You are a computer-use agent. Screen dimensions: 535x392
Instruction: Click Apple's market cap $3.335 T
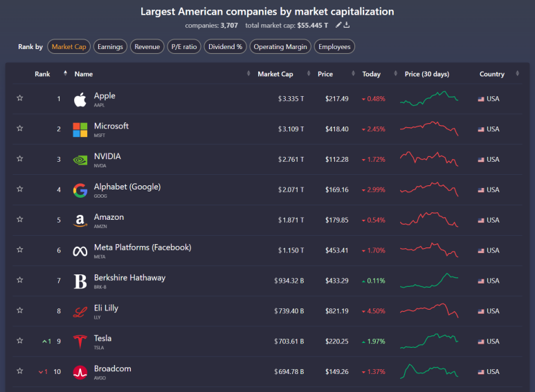pyautogui.click(x=291, y=99)
